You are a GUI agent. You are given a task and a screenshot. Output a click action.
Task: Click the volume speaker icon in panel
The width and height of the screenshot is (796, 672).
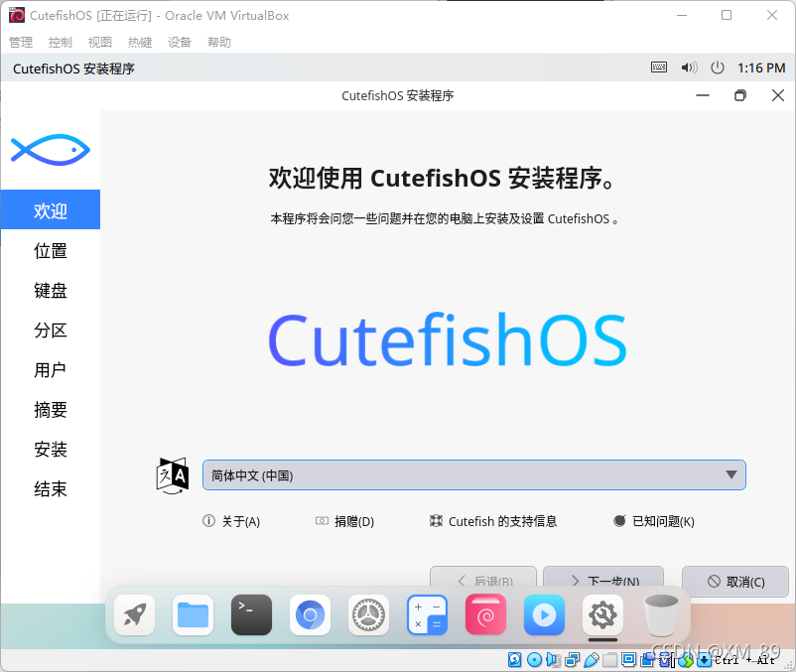689,67
